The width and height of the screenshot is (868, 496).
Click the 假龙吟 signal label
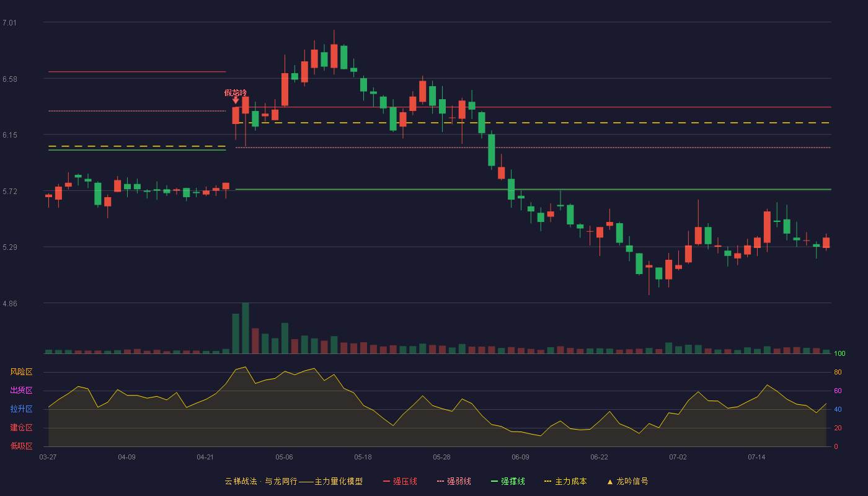click(236, 92)
